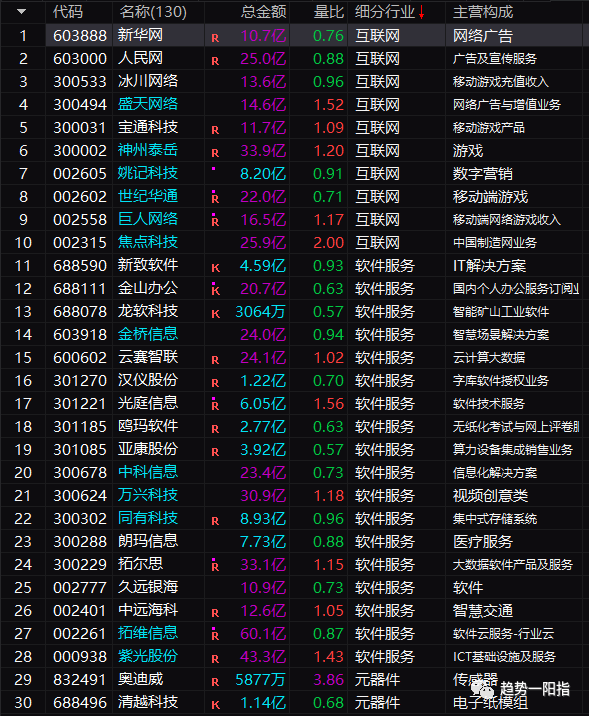Select stock name 焦点科技
The height and width of the screenshot is (716, 589).
click(148, 242)
